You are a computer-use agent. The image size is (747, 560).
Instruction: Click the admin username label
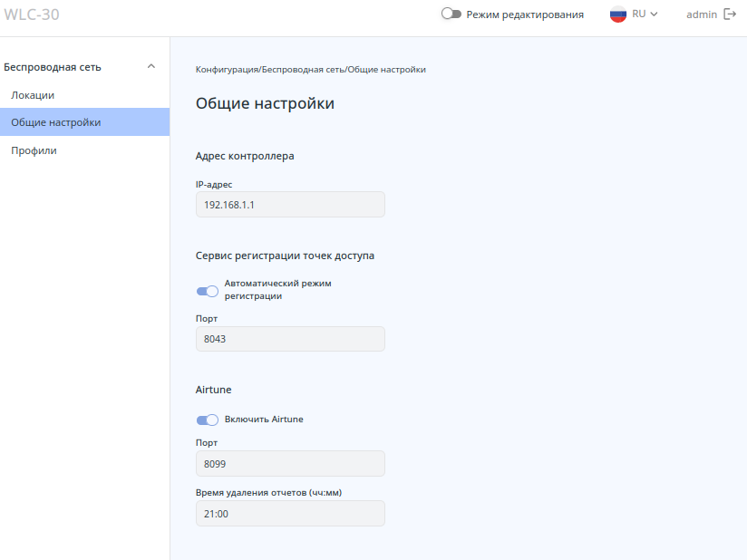click(702, 14)
